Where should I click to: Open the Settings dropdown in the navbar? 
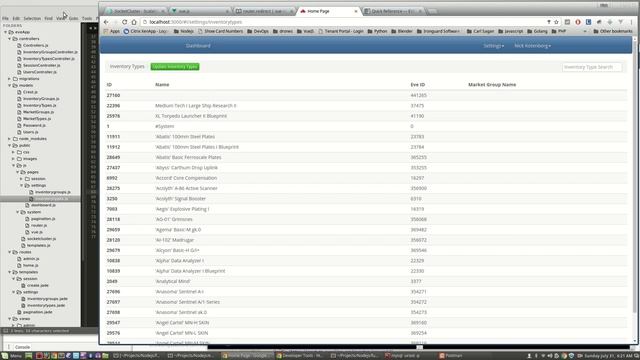tap(493, 46)
